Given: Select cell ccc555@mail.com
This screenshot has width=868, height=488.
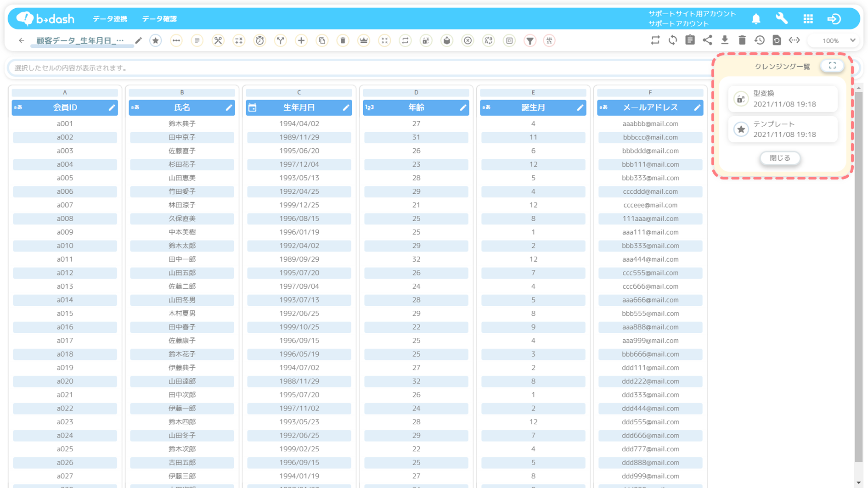Looking at the screenshot, I should click(650, 273).
